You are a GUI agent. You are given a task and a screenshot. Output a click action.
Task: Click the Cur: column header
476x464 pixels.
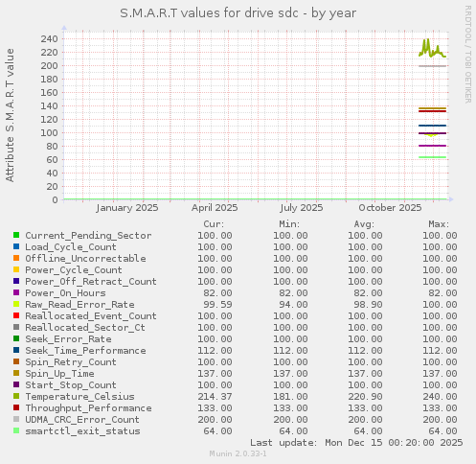coord(214,224)
